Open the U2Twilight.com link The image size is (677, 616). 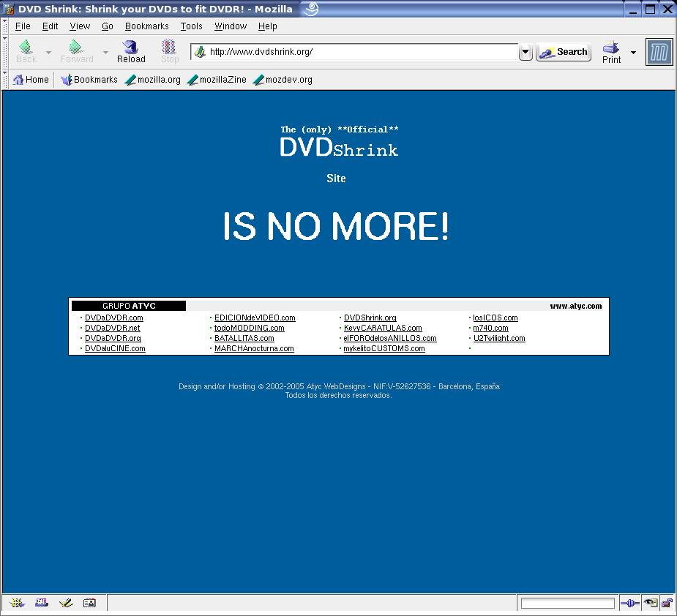499,339
